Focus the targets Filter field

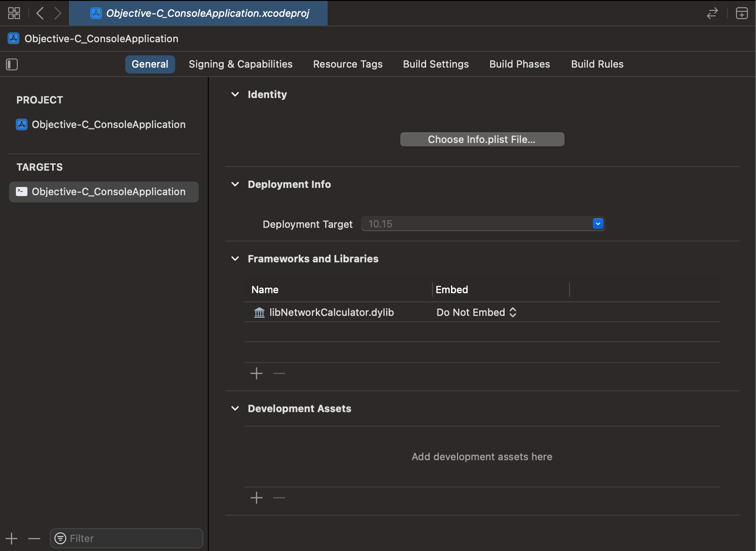tap(127, 538)
